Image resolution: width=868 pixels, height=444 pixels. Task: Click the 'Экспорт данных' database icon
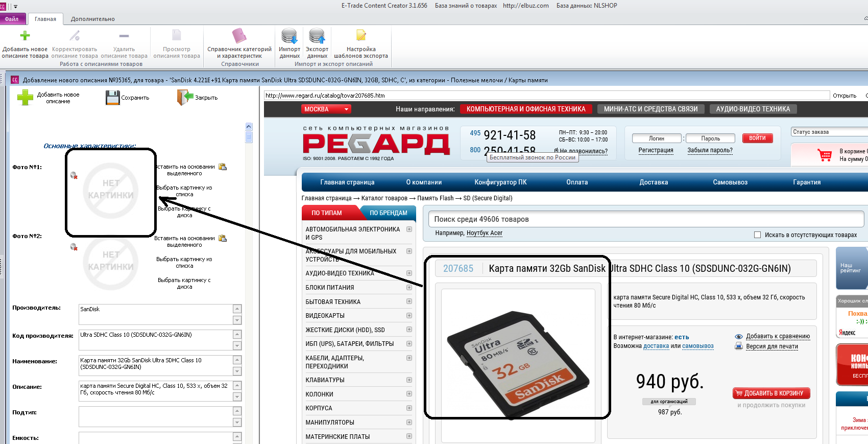(x=317, y=36)
